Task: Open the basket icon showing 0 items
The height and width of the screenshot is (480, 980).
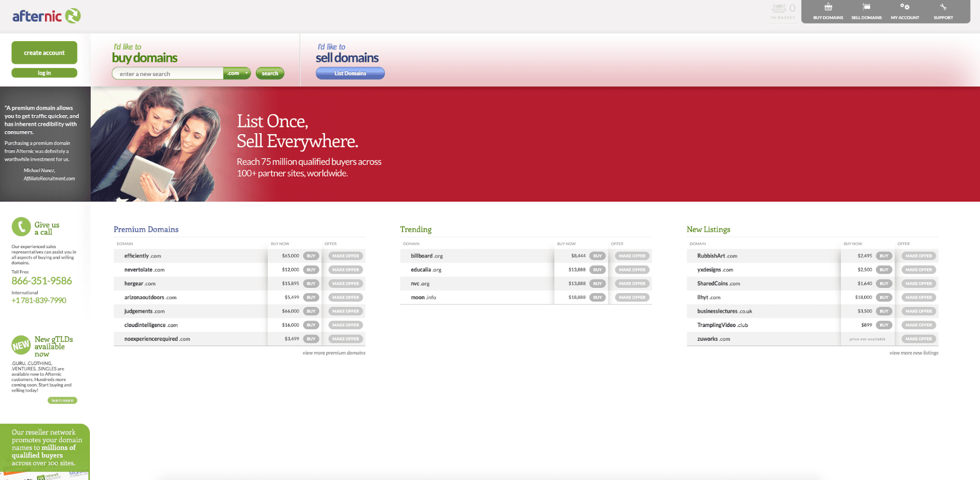Action: point(783,11)
